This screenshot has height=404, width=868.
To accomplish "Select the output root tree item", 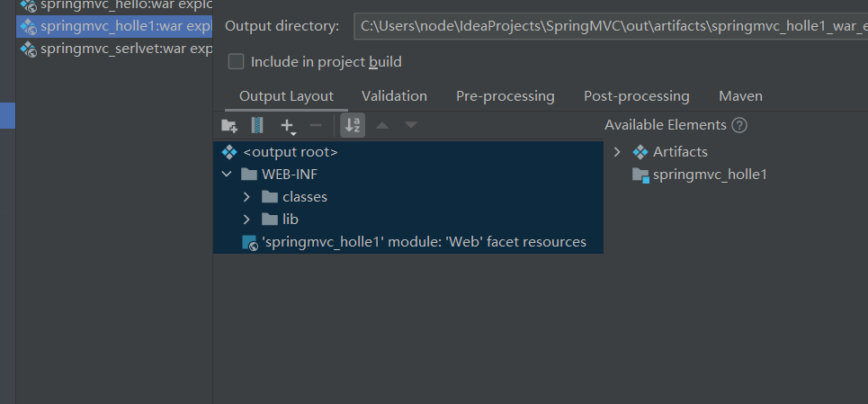I will 290,152.
